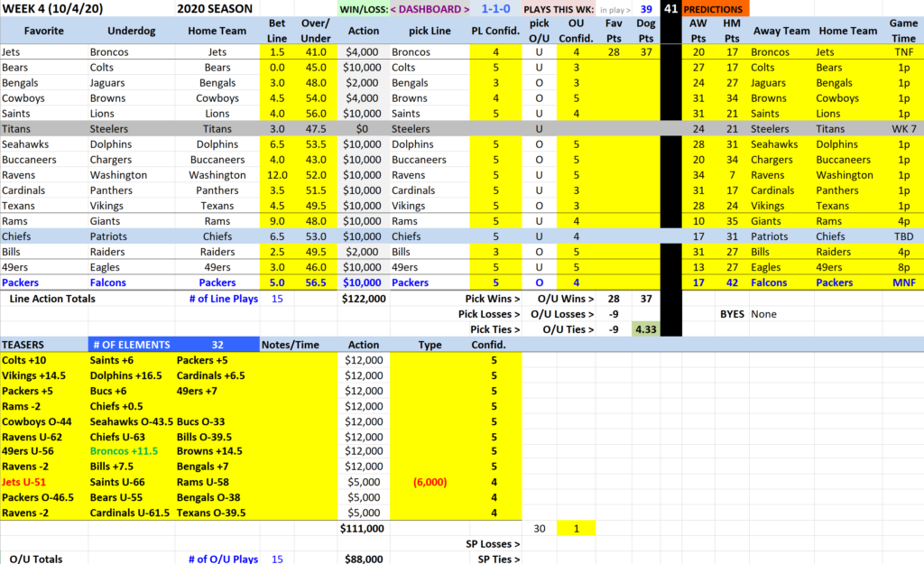924x564 pixels.
Task: Click the Fav Pts column header
Action: tap(614, 31)
